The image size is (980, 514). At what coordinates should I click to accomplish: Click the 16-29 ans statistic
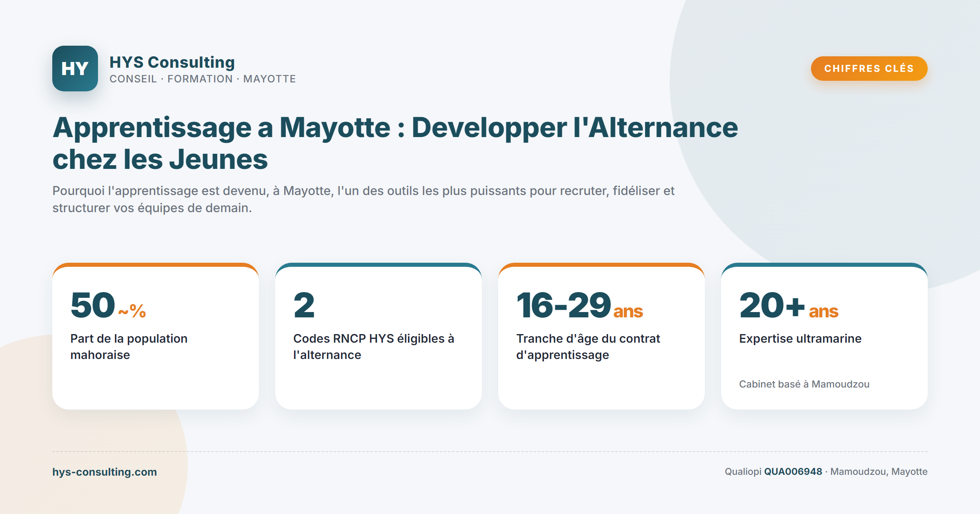click(x=579, y=305)
